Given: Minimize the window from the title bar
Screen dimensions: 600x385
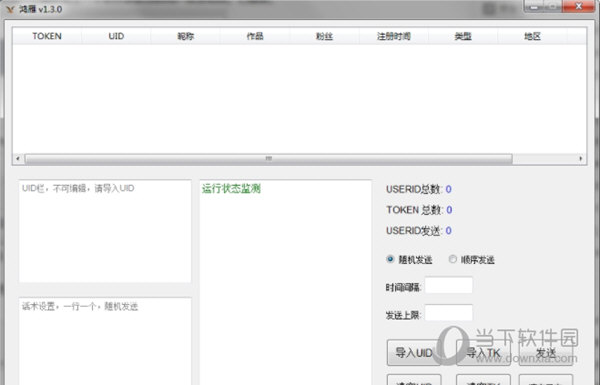Looking at the screenshot, I should click(533, 6).
